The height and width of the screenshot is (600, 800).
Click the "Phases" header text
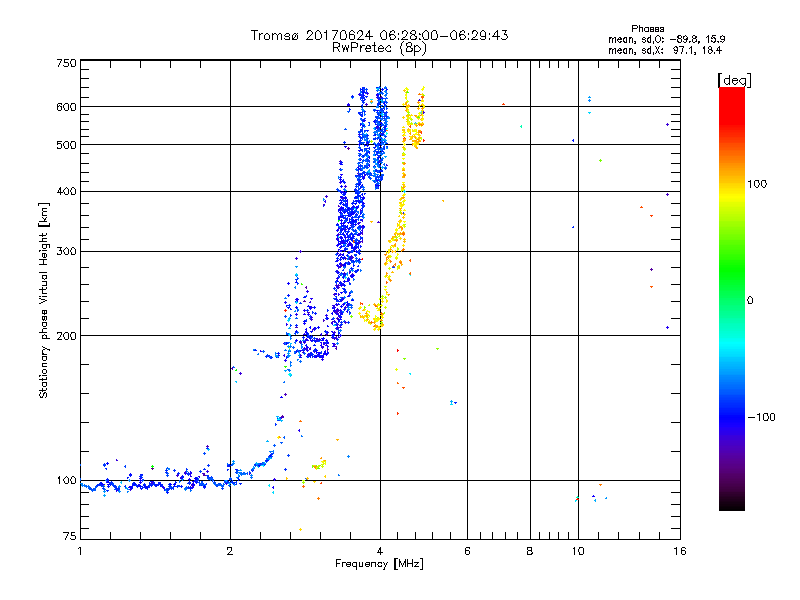tap(647, 29)
